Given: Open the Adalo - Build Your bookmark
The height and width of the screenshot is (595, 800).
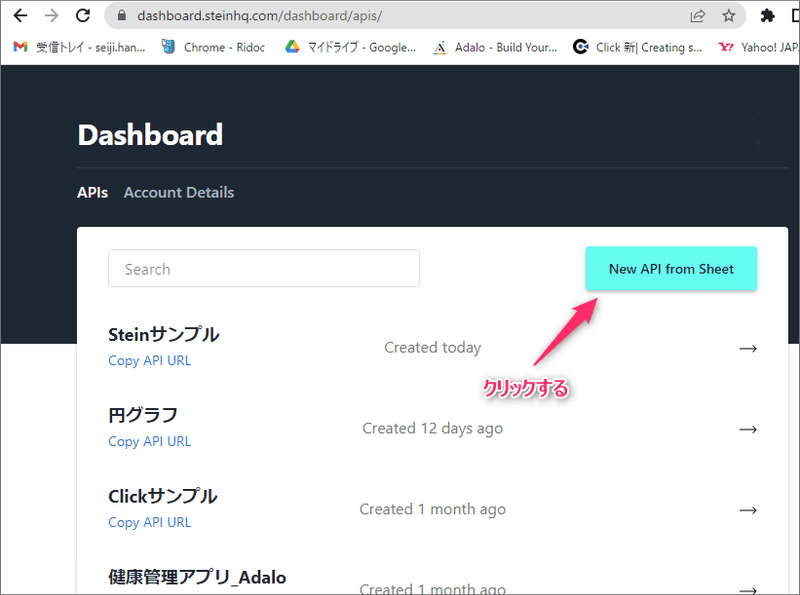Looking at the screenshot, I should pos(495,47).
